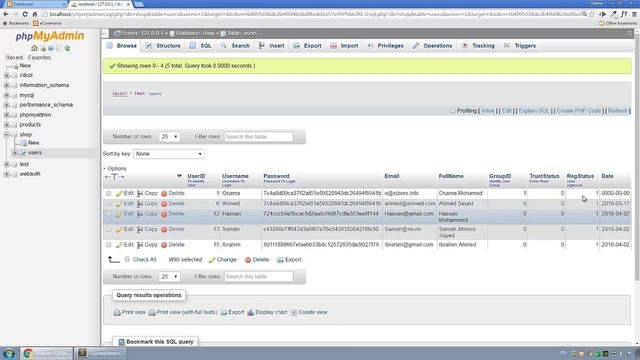Click the Create view icon
Screen dimensions: 640x360
[x=294, y=313]
